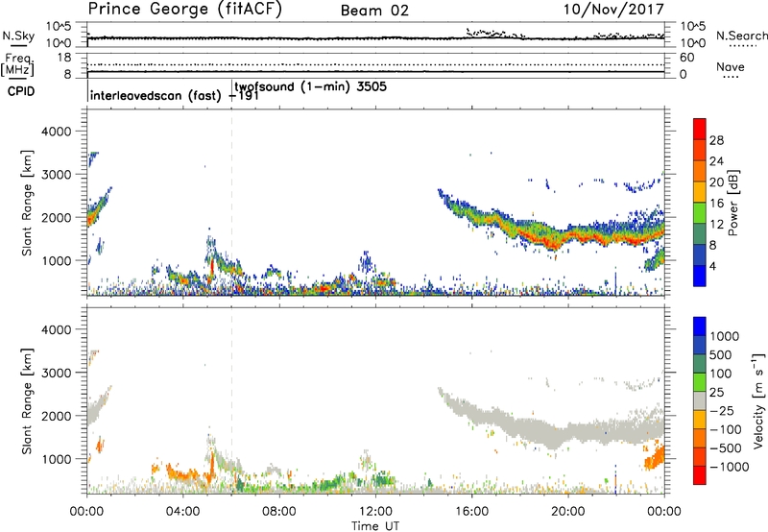Viewport: 768px width, 532px height.
Task: Click '1000' on the velocity colorbar
Action: click(x=724, y=336)
